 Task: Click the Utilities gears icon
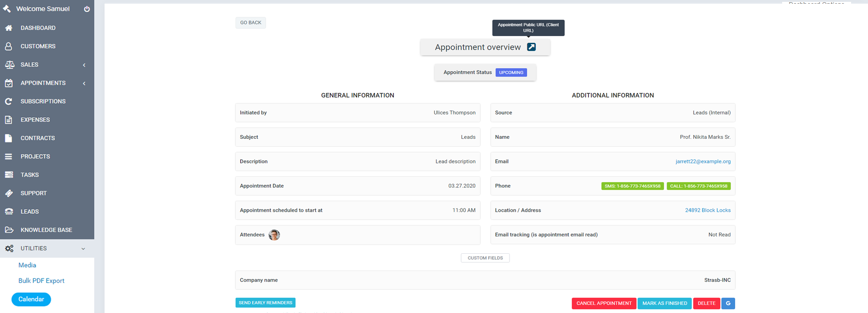(x=9, y=248)
